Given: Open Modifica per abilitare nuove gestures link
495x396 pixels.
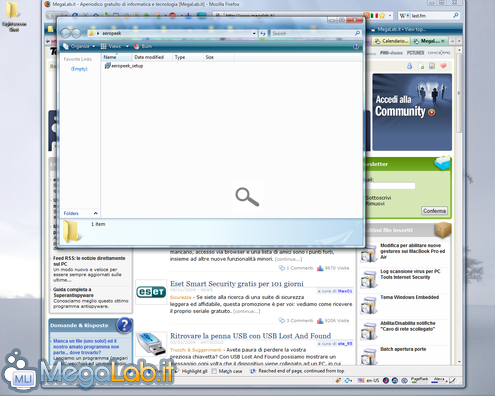Looking at the screenshot, I should (x=412, y=251).
